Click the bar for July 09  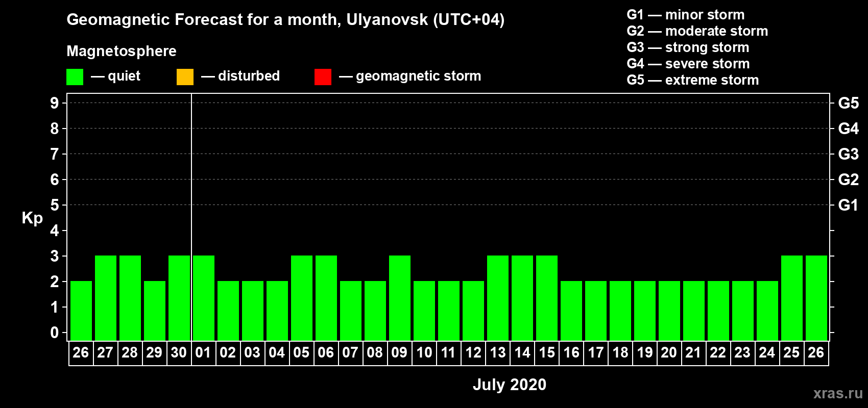pyautogui.click(x=400, y=298)
